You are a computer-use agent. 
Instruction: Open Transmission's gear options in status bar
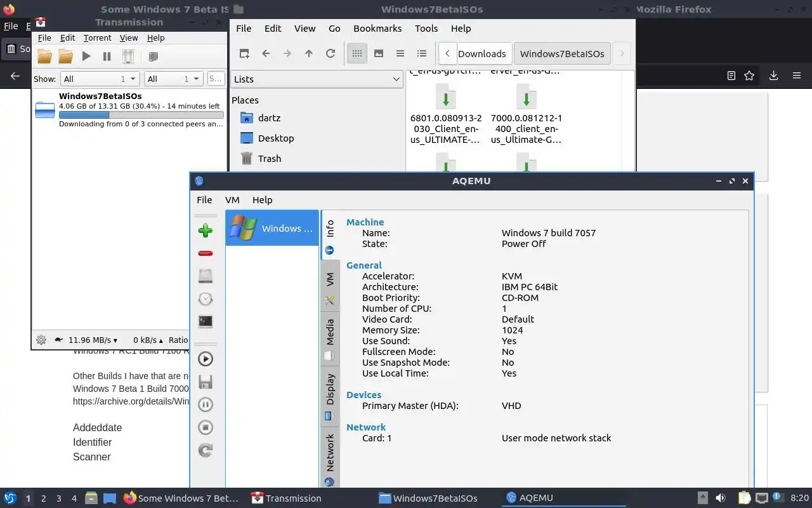click(x=41, y=340)
